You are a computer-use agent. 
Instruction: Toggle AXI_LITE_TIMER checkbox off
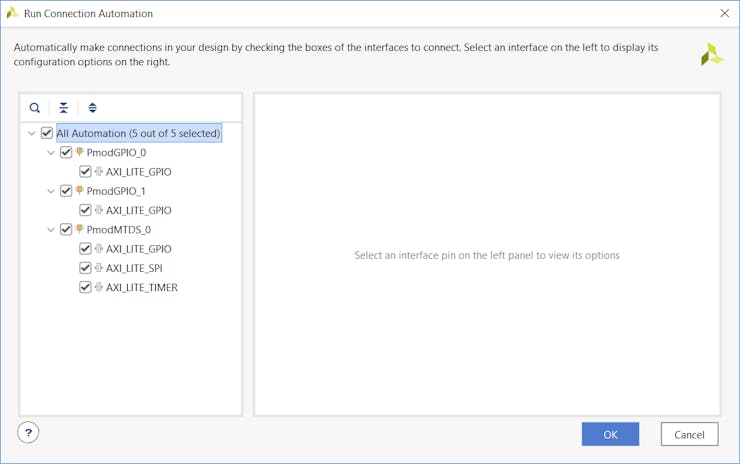[85, 287]
